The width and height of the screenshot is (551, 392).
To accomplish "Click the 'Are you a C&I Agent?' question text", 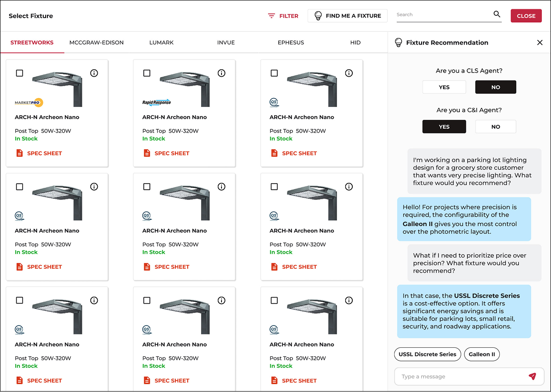I will (469, 110).
